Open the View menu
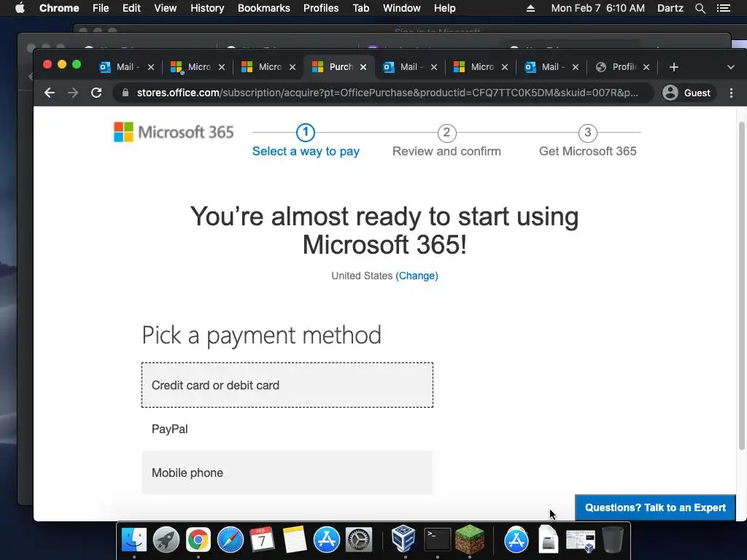 click(166, 8)
